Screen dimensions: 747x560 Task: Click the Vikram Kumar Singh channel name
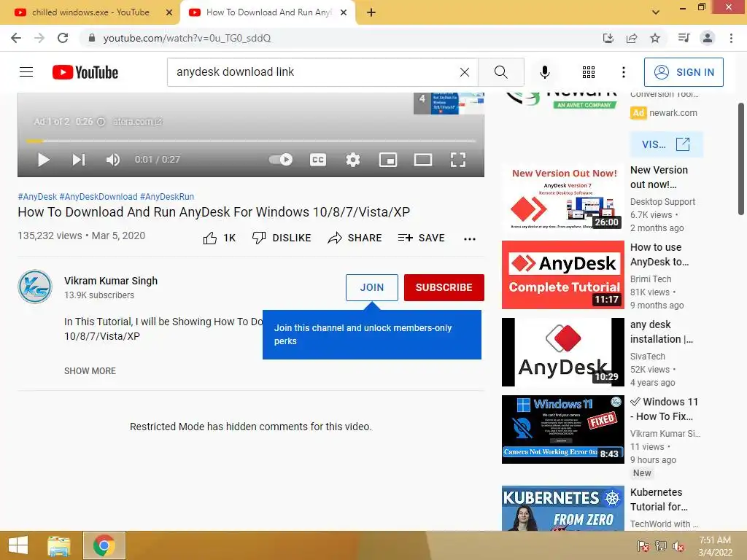coord(111,281)
